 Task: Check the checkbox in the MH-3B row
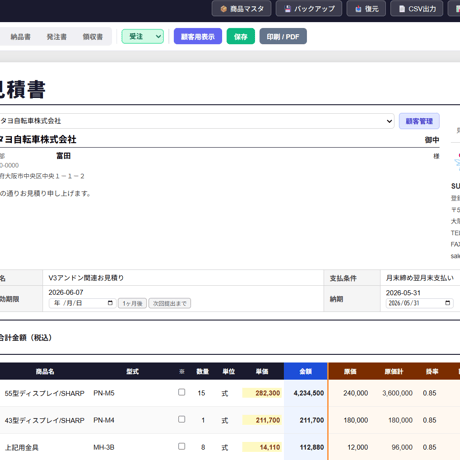click(181, 446)
